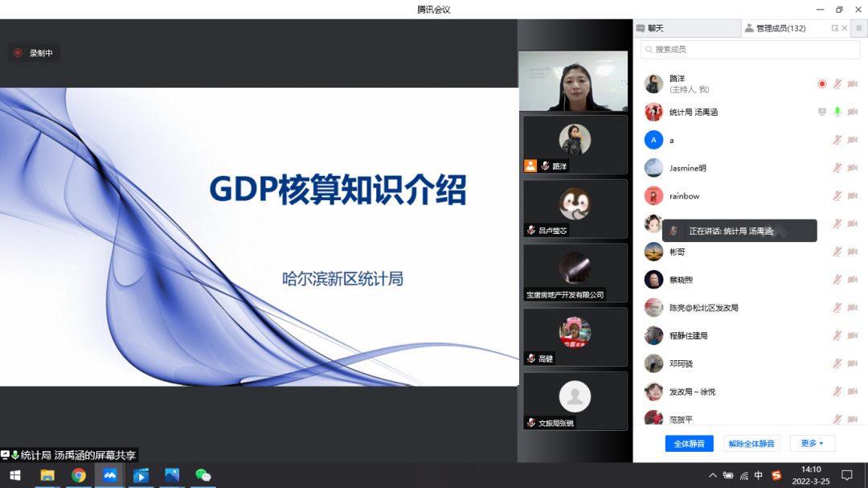Click the 全体静音 button
This screenshot has width=868, height=488.
(689, 443)
